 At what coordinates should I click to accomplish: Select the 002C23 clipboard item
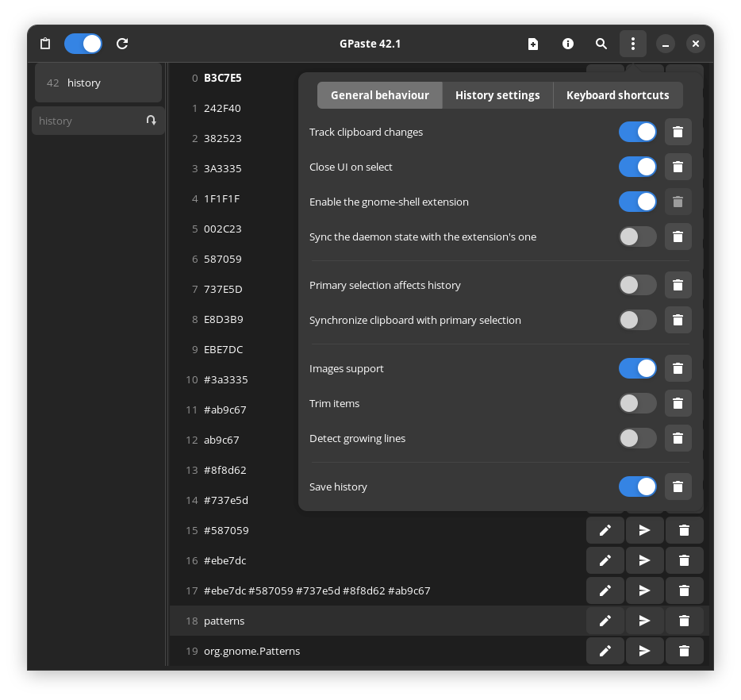click(x=223, y=229)
